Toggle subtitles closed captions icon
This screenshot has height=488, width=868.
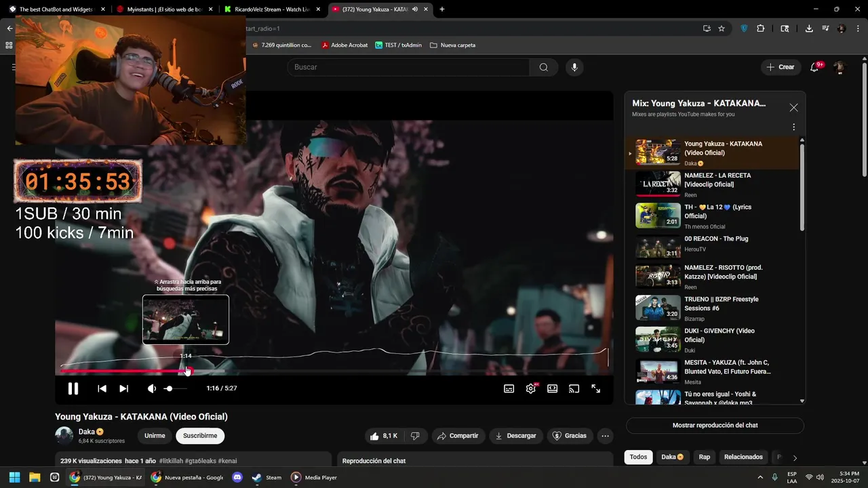(509, 388)
